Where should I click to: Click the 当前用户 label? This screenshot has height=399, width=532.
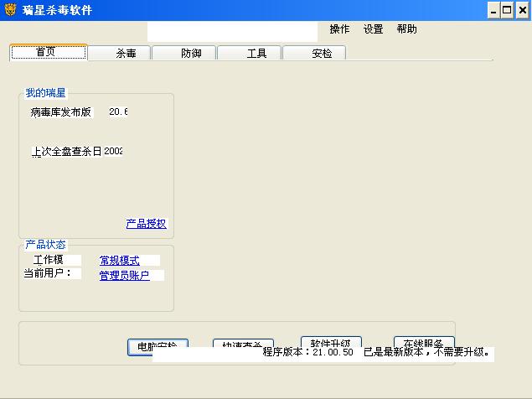pos(48,273)
